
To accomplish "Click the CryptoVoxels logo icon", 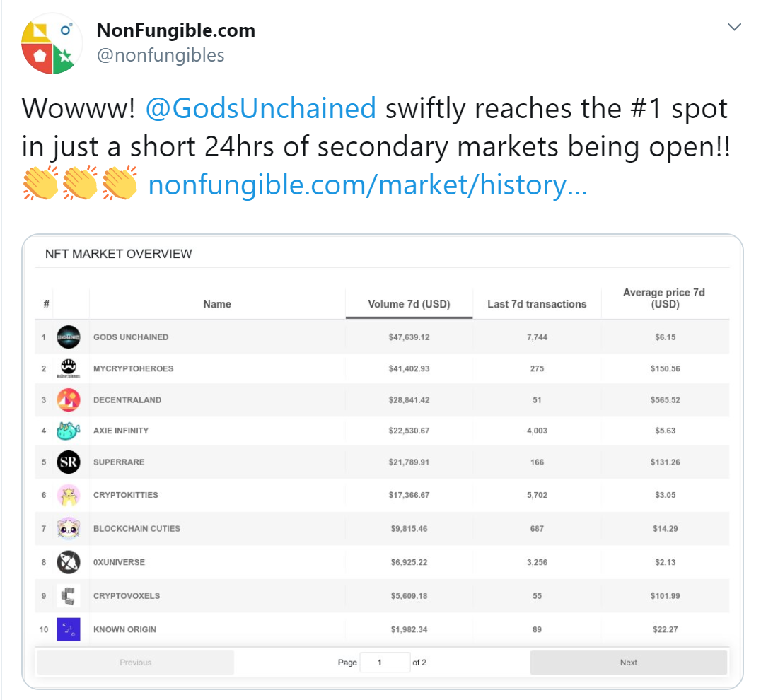I will tap(69, 595).
